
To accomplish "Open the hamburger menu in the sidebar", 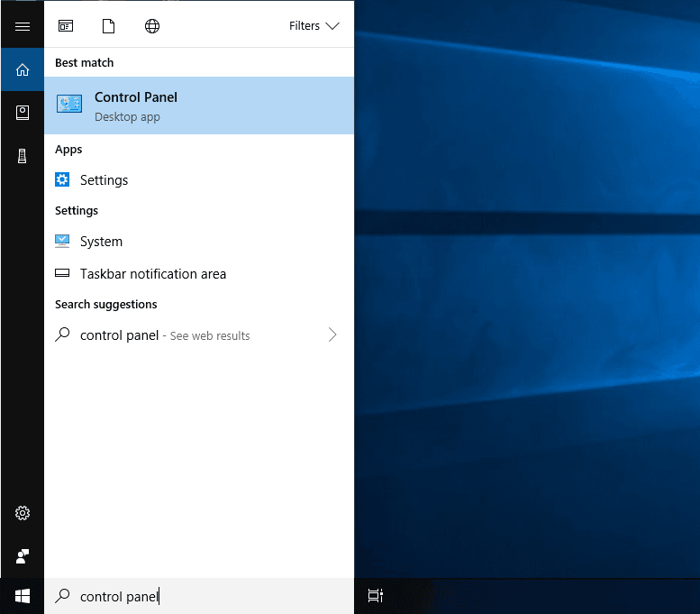I will (23, 27).
